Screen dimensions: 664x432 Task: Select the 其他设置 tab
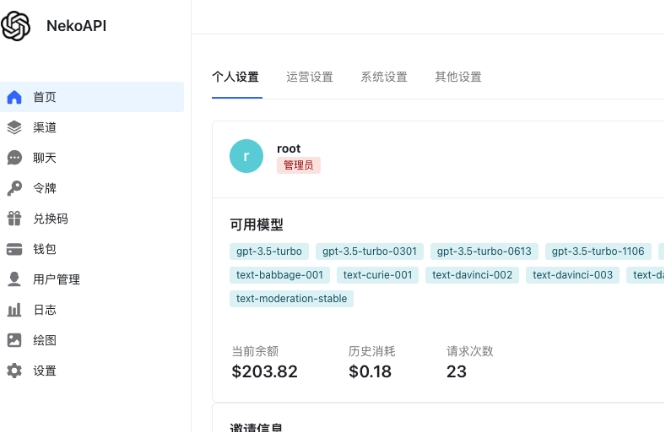point(458,77)
